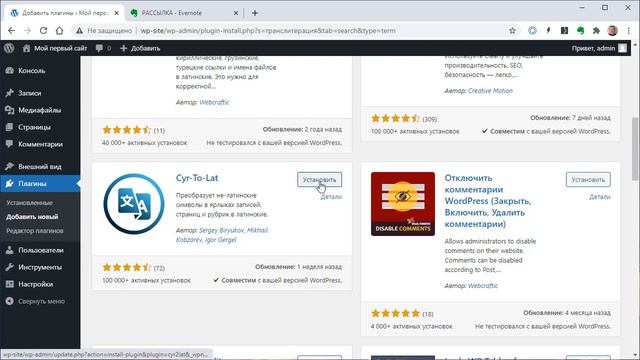Click the browser back arrow
The width and height of the screenshot is (640, 360).
pos(11,31)
